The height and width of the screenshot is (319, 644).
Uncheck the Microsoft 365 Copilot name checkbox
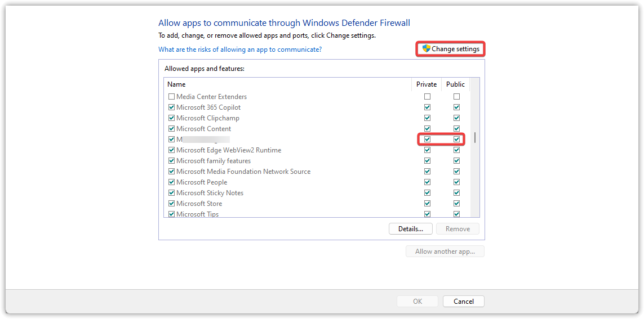[171, 107]
